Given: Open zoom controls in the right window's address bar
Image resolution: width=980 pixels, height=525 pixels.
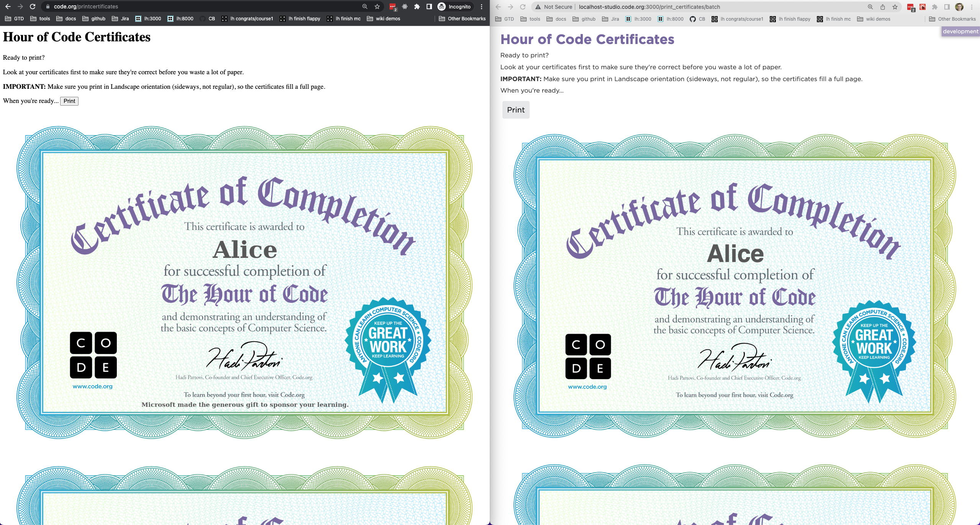Looking at the screenshot, I should pos(870,7).
